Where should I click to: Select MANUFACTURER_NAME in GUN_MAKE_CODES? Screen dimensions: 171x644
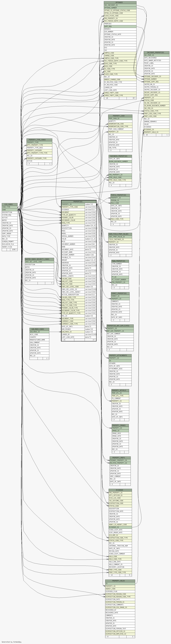[39, 340]
